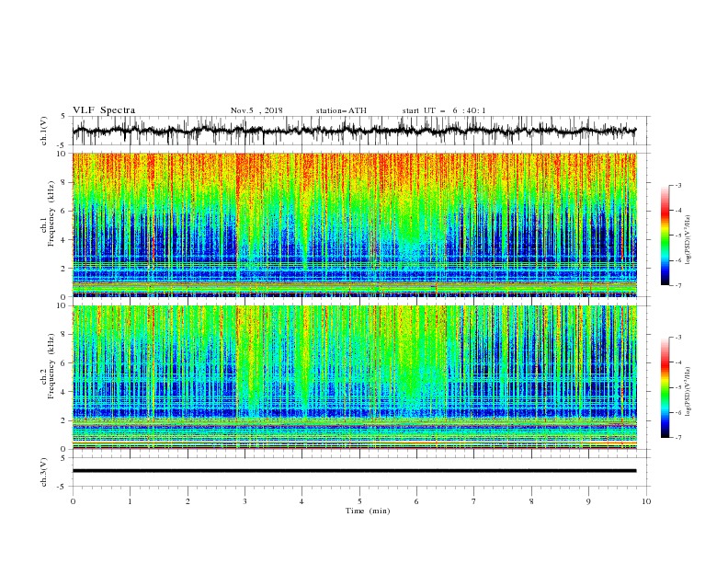
Task: Click the ch.2 spectrogram color bar
Action: (665, 387)
